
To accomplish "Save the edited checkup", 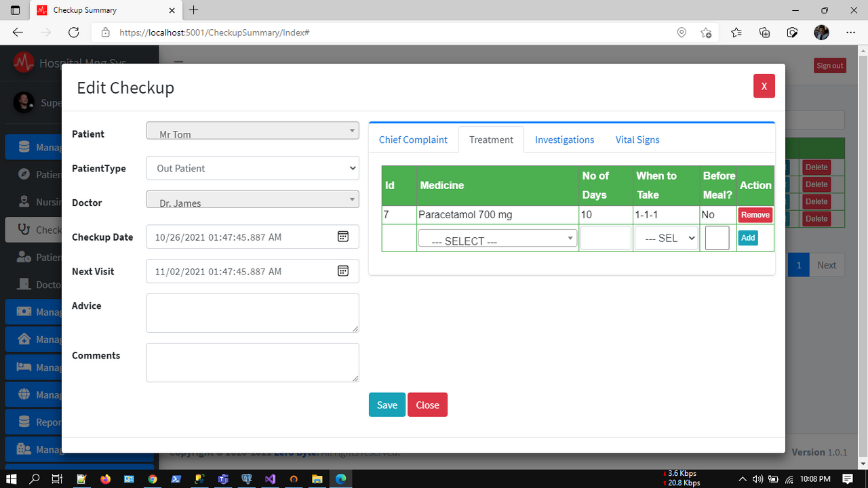I will 387,405.
